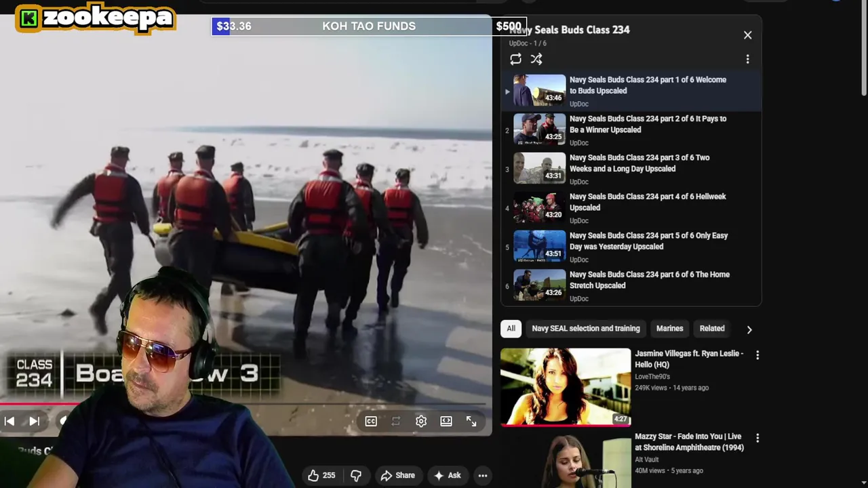Open Mazzy Star video thumbnail
The width and height of the screenshot is (868, 488).
coord(566,461)
